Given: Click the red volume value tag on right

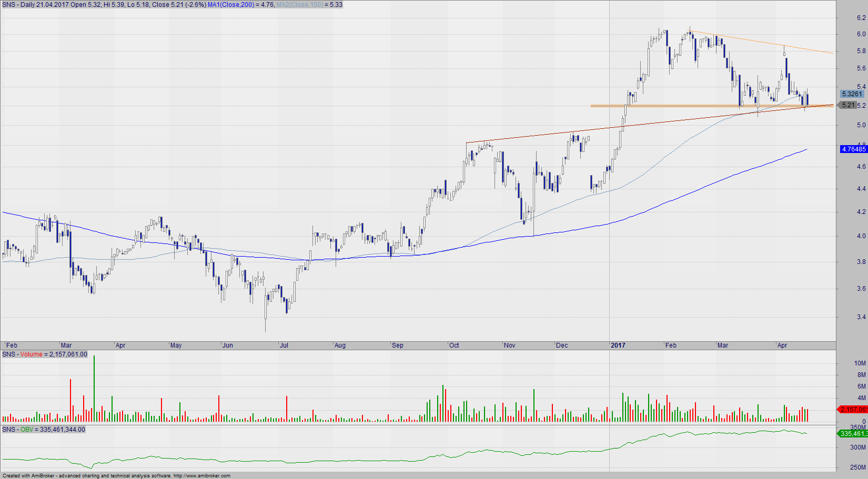Looking at the screenshot, I should [x=852, y=409].
